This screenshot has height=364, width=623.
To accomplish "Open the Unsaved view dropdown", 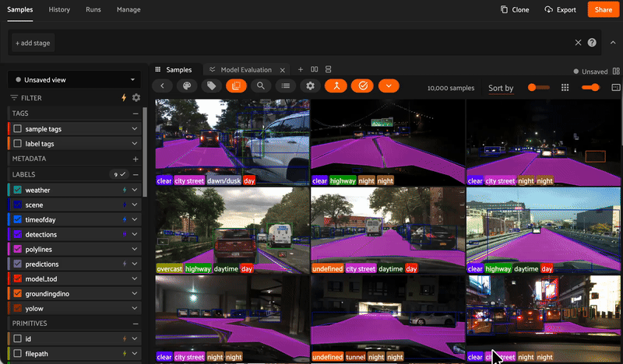I will coord(74,79).
